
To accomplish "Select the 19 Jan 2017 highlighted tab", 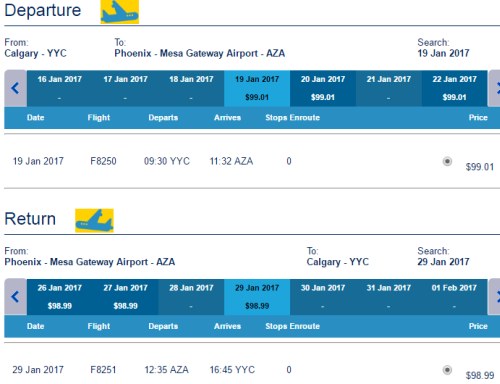I will [257, 88].
